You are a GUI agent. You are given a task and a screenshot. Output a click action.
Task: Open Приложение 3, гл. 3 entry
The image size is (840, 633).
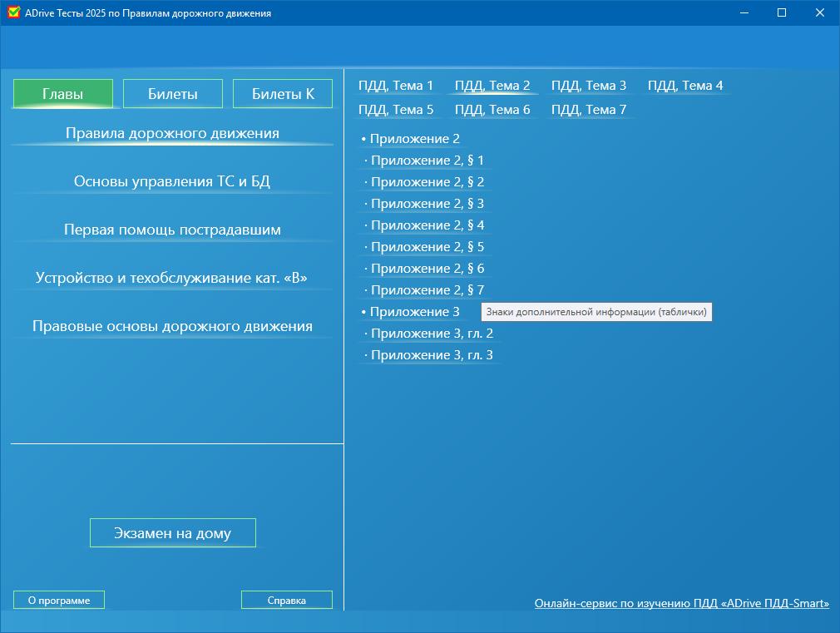tap(432, 355)
